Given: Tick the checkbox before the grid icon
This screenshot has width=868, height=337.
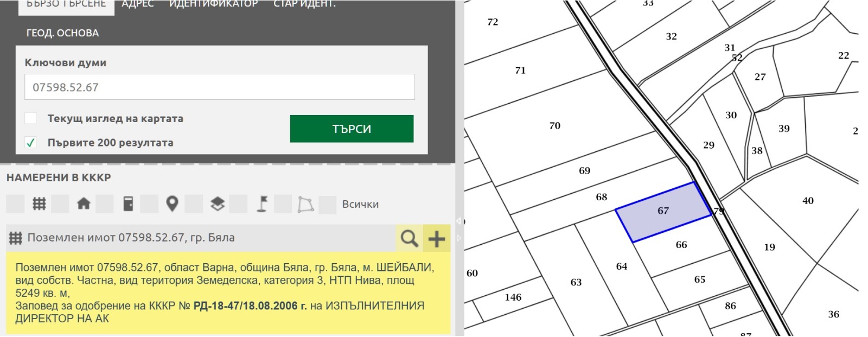Looking at the screenshot, I should pyautogui.click(x=15, y=204).
